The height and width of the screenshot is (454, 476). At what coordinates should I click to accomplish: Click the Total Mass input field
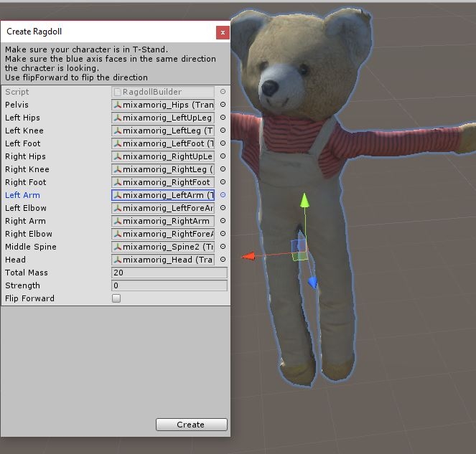[x=169, y=273]
